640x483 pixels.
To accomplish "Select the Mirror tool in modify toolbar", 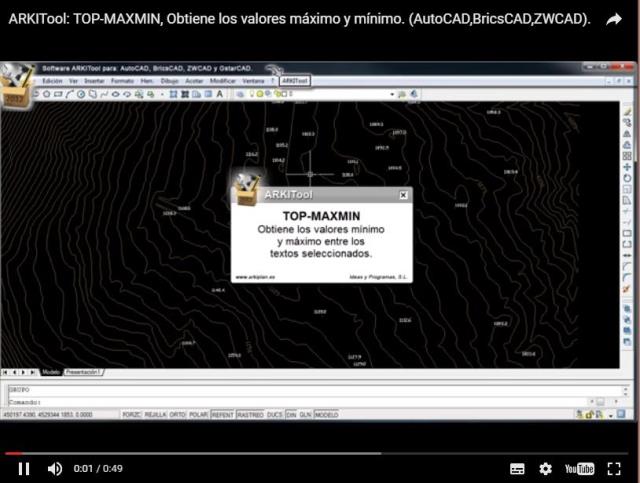I will click(x=627, y=134).
